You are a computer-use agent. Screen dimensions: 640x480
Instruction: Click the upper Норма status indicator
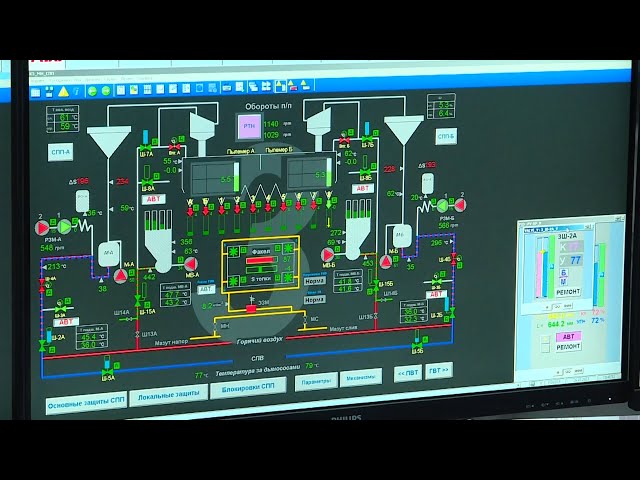315,281
